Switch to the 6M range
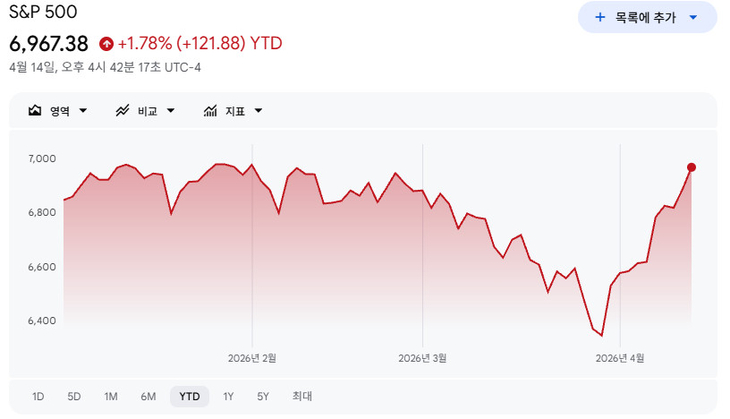This screenshot has width=730, height=419. click(148, 397)
